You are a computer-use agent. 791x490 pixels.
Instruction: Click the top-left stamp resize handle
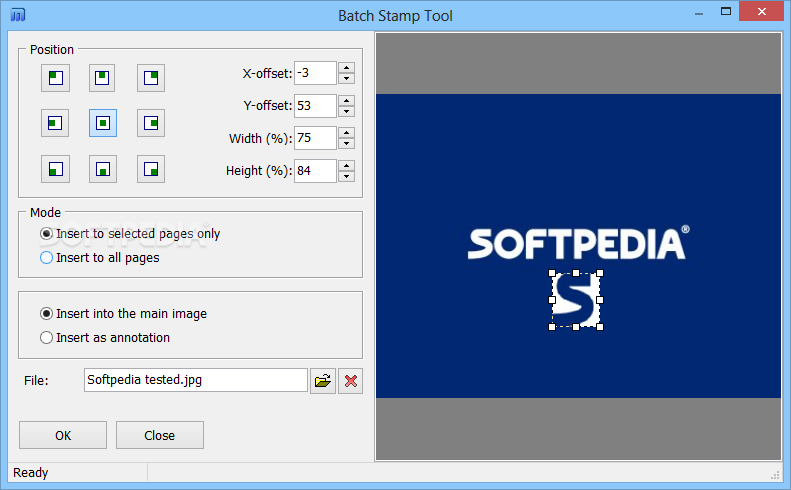coord(552,273)
